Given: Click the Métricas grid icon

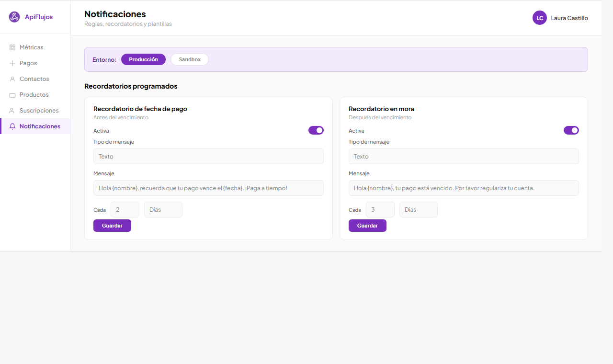Looking at the screenshot, I should (x=12, y=47).
